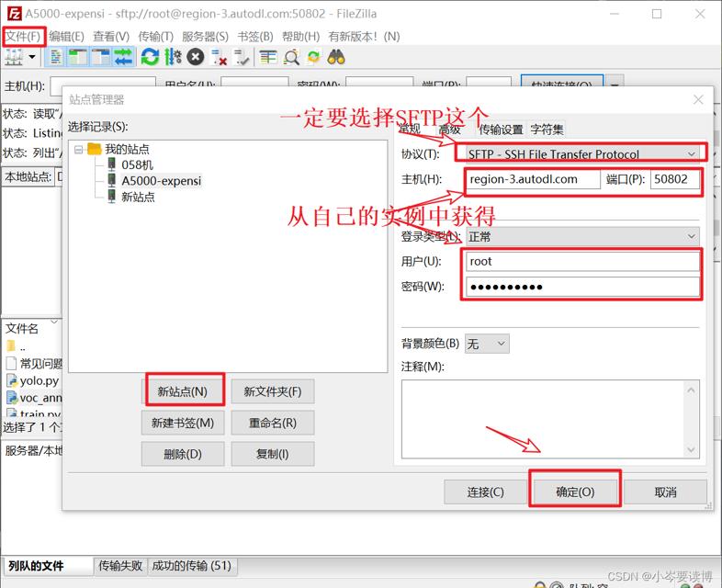Open the Site Manager icon's dropdown arrow
Image resolution: width=722 pixels, height=588 pixels.
(32, 58)
